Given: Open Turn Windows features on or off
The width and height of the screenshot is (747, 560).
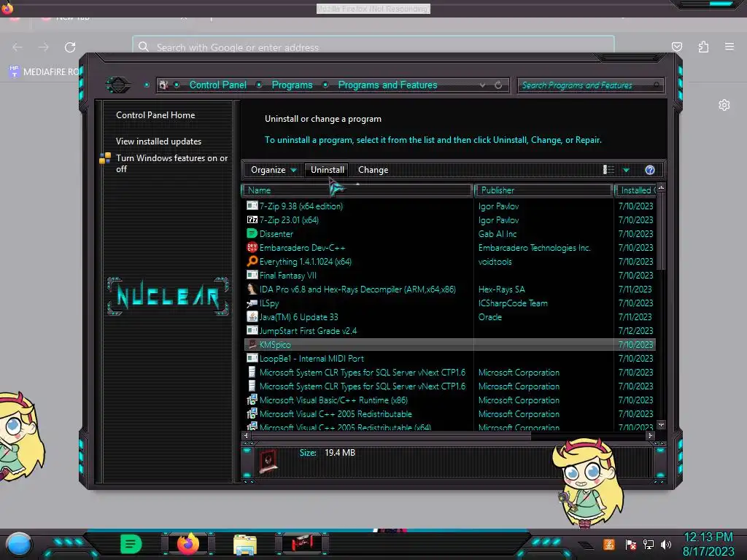Looking at the screenshot, I should pyautogui.click(x=171, y=163).
